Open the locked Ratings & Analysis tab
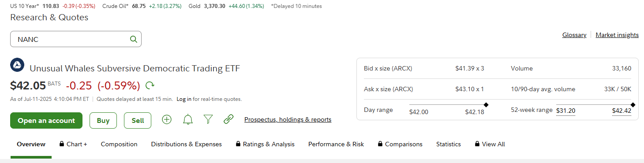 click(265, 144)
